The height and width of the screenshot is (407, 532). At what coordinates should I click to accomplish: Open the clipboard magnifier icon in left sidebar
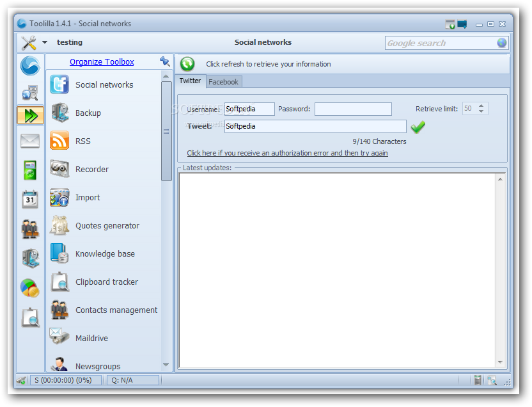pos(31,317)
